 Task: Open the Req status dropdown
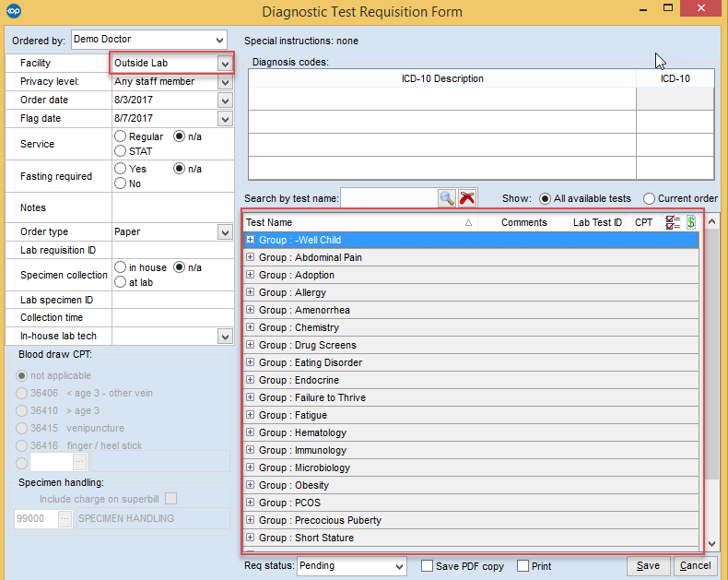click(x=398, y=566)
